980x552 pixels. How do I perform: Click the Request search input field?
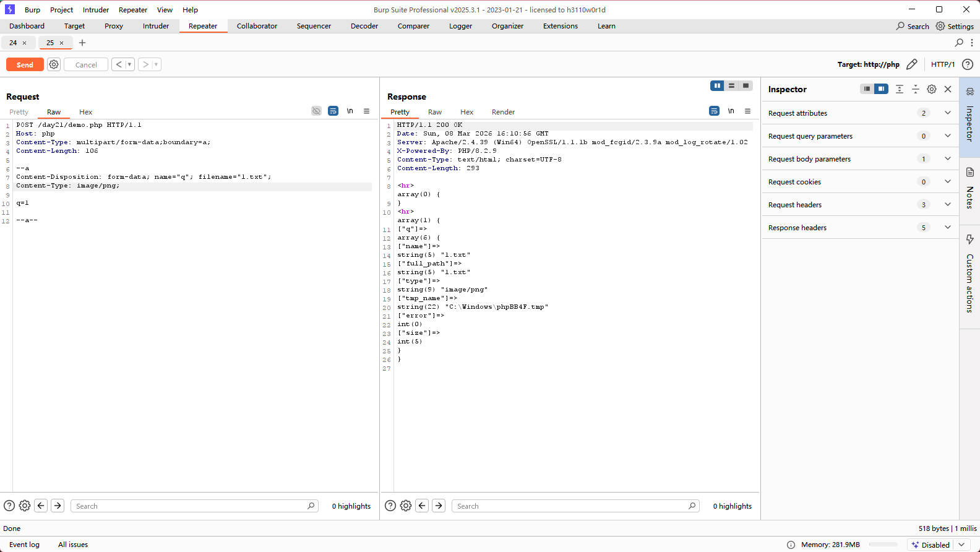[x=194, y=506]
